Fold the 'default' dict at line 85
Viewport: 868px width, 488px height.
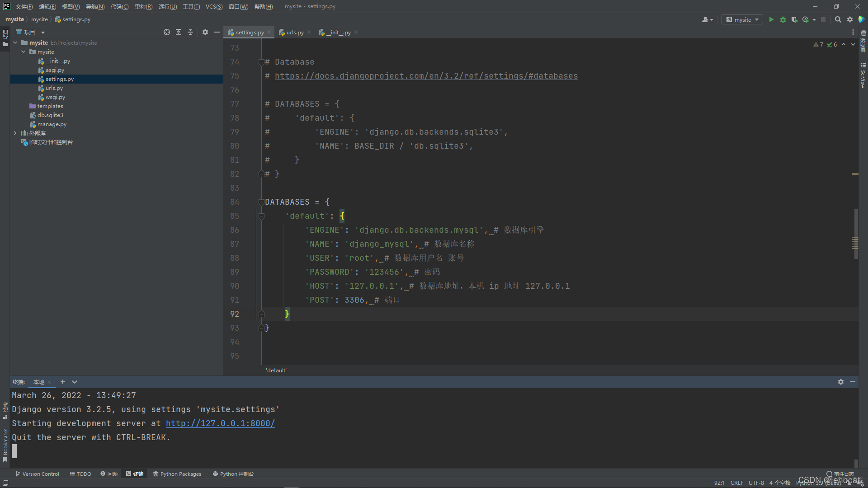tap(261, 216)
